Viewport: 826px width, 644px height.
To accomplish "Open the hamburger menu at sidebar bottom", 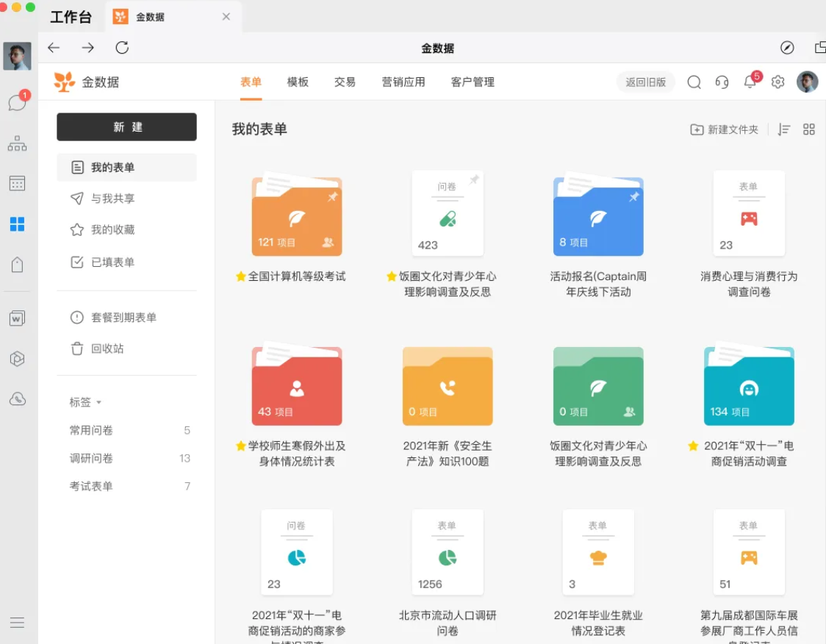I will pos(17,623).
